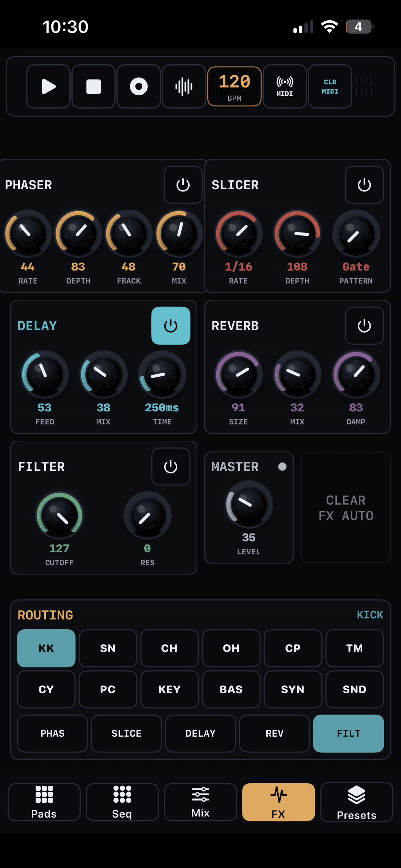Enable PHAS routing for kick
Image resolution: width=401 pixels, height=868 pixels.
click(x=52, y=733)
